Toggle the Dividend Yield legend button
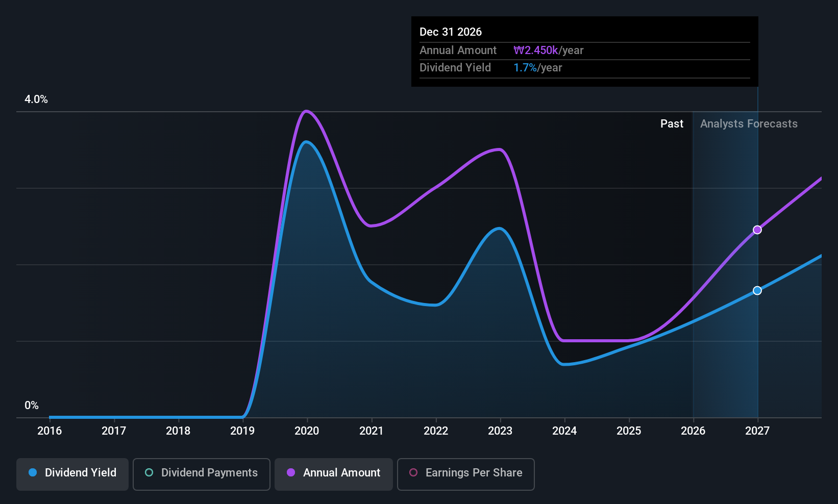 pos(72,474)
